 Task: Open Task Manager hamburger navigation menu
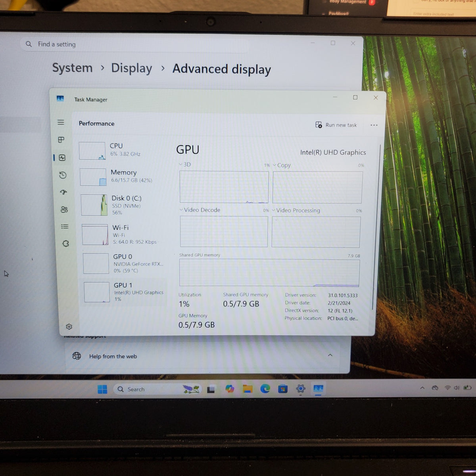tap(61, 123)
